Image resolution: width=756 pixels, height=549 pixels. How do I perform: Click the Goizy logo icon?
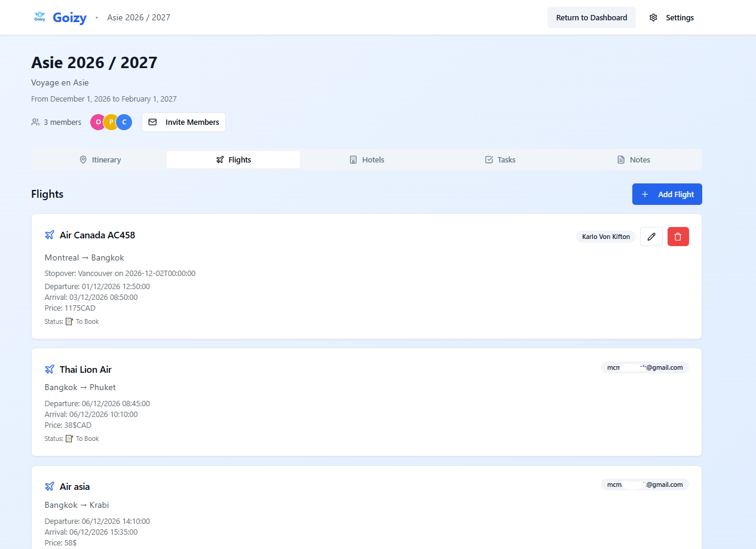(x=39, y=17)
